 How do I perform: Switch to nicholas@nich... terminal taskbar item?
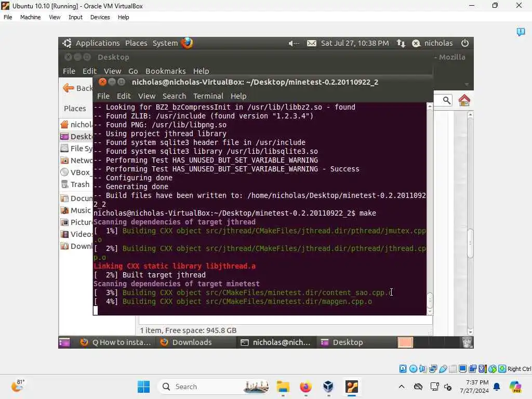275,342
